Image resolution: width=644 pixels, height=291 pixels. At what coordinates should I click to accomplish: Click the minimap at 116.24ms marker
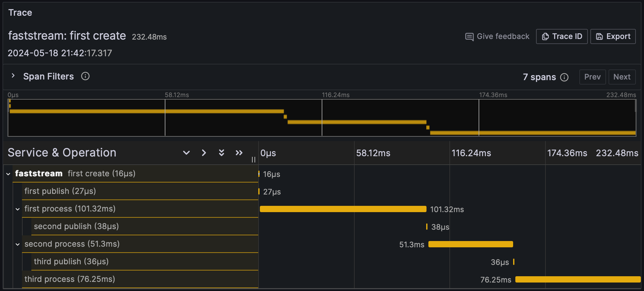322,118
